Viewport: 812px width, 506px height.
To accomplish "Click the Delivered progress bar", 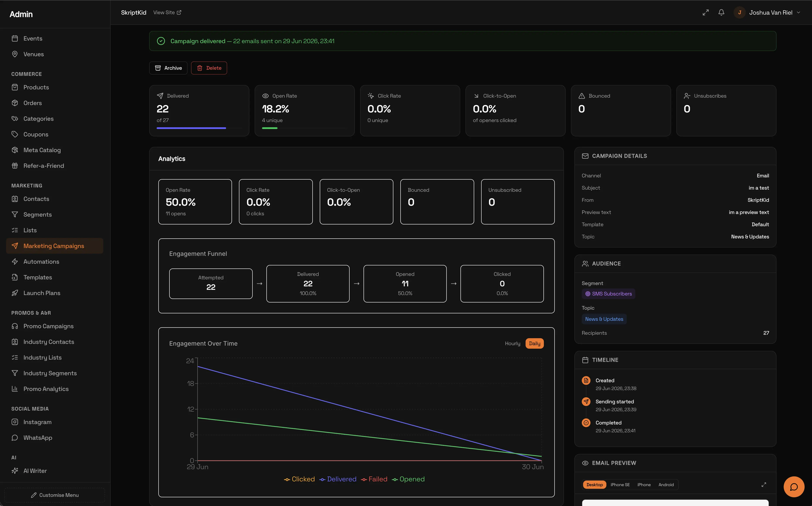I will (199, 128).
